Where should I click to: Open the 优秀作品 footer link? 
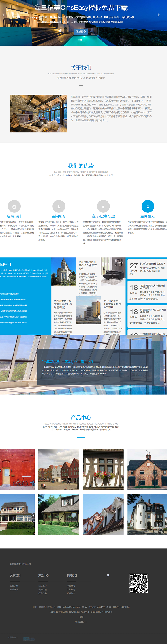coord(43,589)
